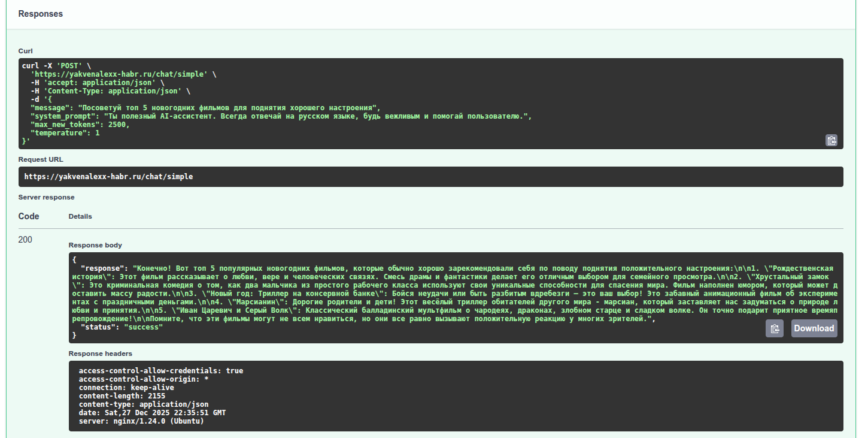This screenshot has height=438, width=868.
Task: Click the Details column header
Action: coord(80,216)
